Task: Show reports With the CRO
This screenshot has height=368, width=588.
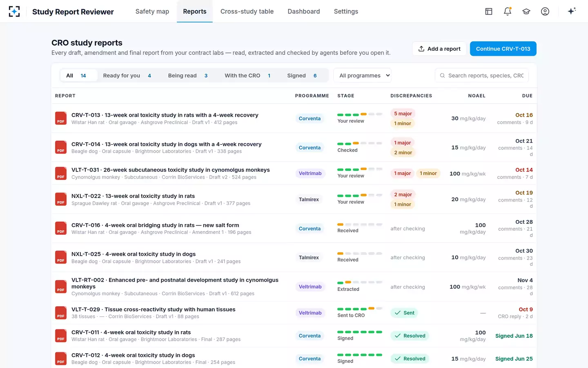Action: [247, 76]
